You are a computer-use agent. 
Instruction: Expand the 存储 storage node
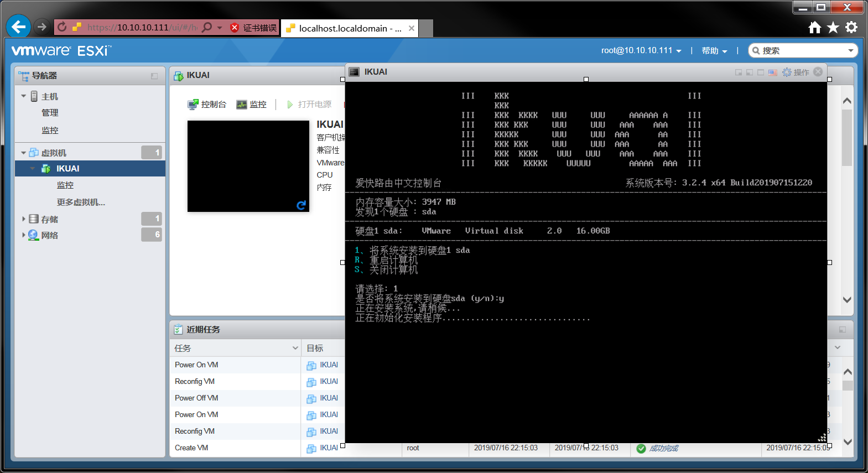pyautogui.click(x=23, y=219)
